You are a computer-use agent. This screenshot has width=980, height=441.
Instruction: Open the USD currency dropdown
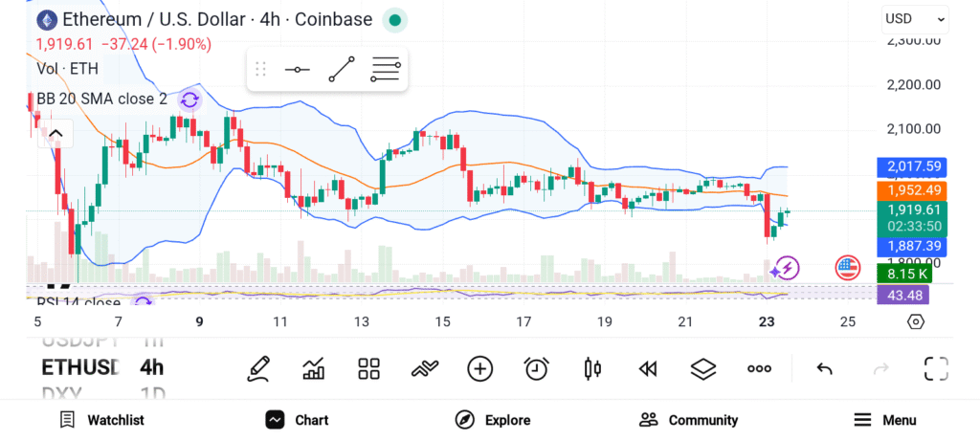(915, 18)
